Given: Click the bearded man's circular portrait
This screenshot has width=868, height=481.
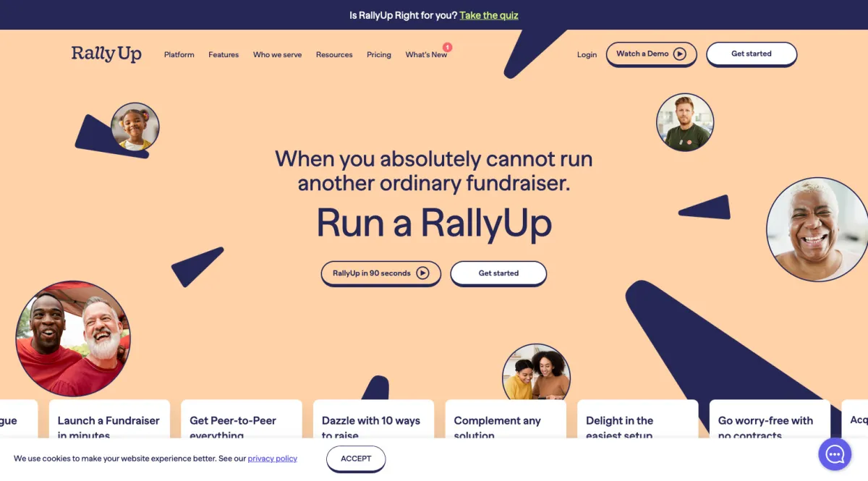Looking at the screenshot, I should click(x=685, y=122).
